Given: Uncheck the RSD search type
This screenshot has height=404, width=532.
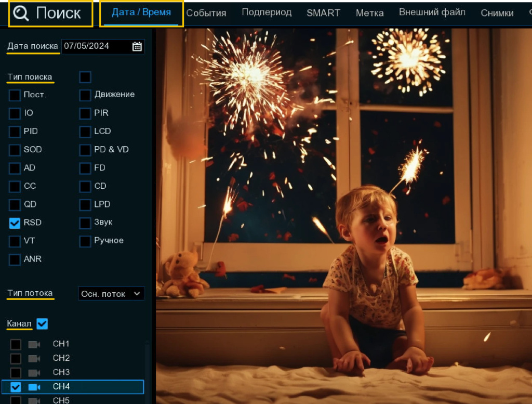Looking at the screenshot, I should (15, 223).
